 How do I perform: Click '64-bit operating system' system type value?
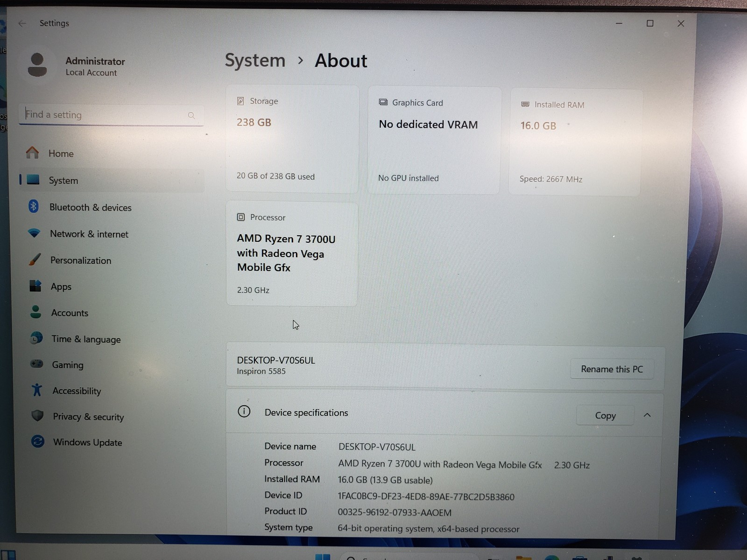tap(428, 529)
